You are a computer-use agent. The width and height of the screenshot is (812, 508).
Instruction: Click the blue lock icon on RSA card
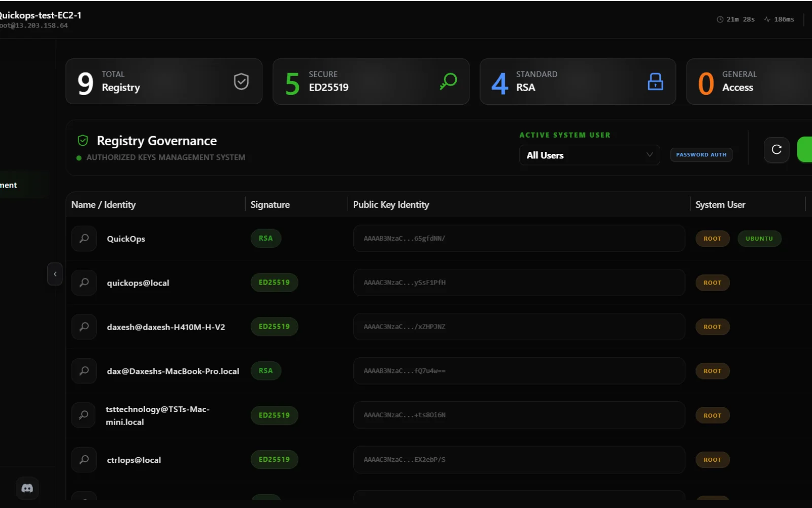(655, 81)
